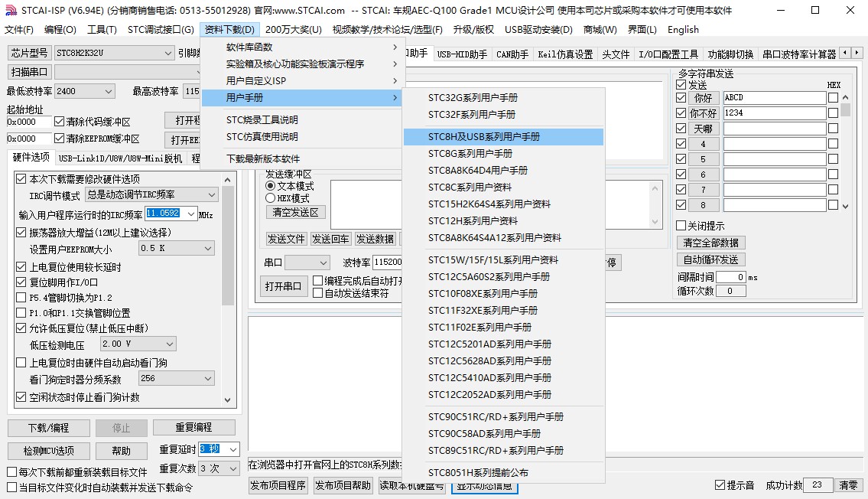The image size is (868, 499).
Task: Switch interface language to English
Action: [x=683, y=29]
